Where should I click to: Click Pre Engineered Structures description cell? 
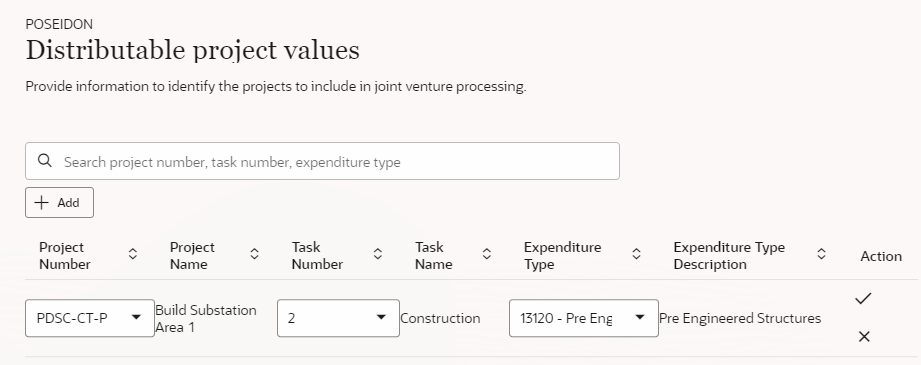740,319
